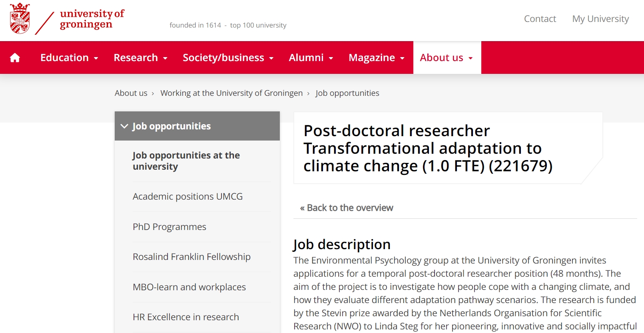Click HR Excellence in research item

186,317
